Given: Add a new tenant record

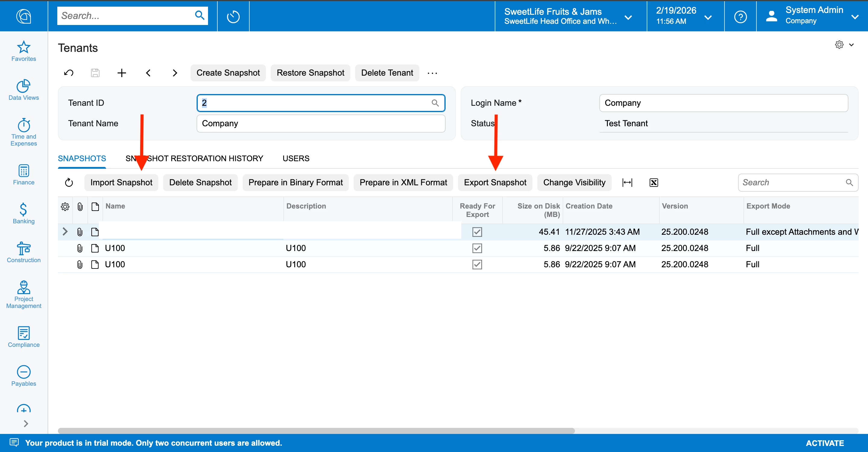Looking at the screenshot, I should coord(122,73).
